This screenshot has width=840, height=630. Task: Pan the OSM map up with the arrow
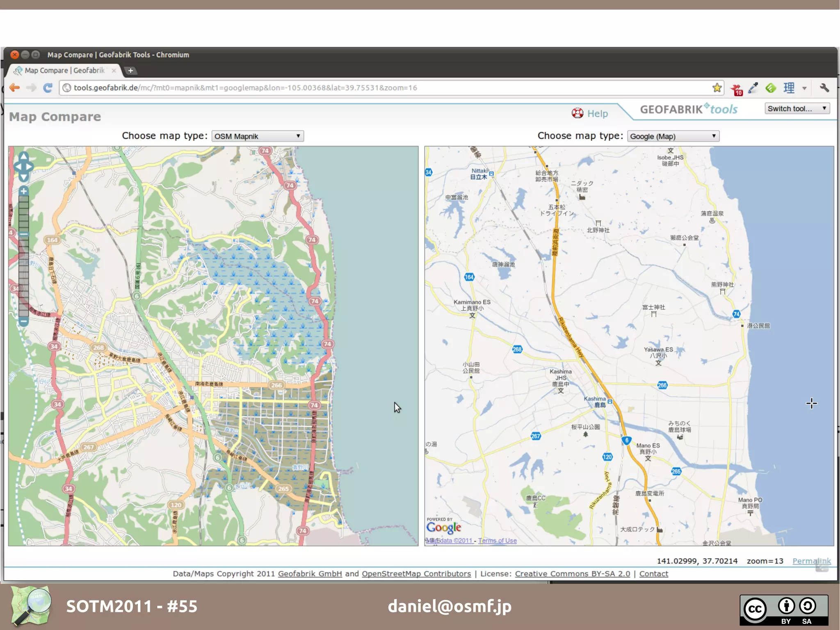[x=24, y=156]
